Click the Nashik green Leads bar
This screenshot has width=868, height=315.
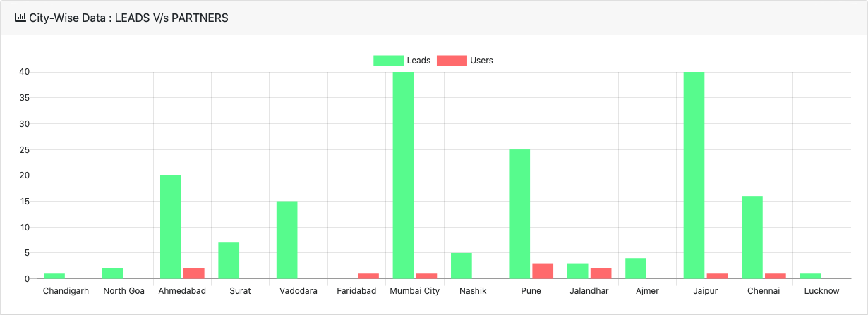[462, 266]
